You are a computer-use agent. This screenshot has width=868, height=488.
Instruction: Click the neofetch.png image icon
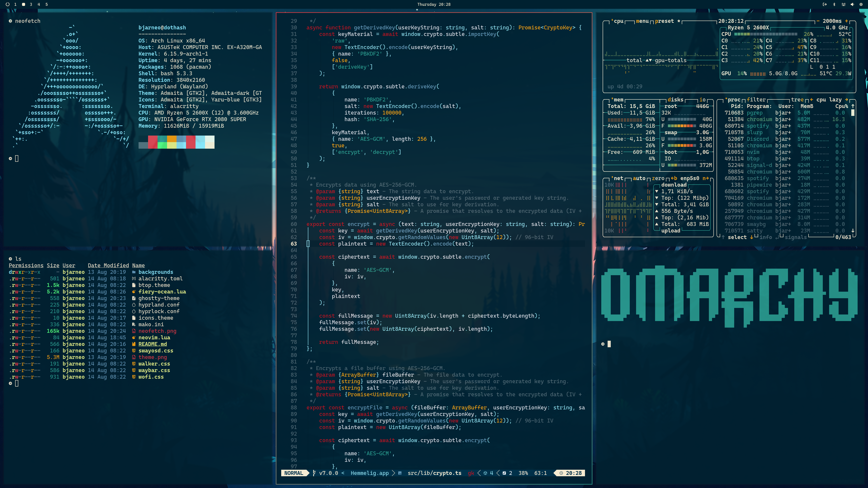pos(134,331)
